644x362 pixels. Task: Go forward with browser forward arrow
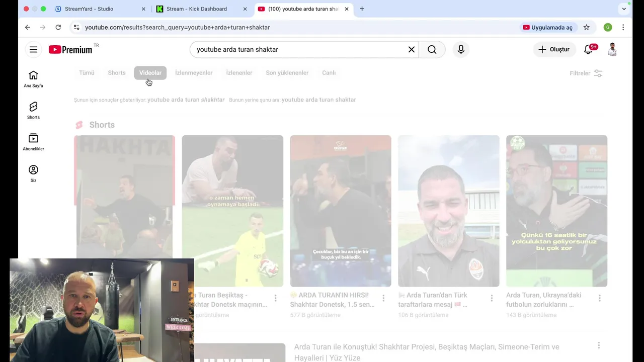(x=43, y=27)
